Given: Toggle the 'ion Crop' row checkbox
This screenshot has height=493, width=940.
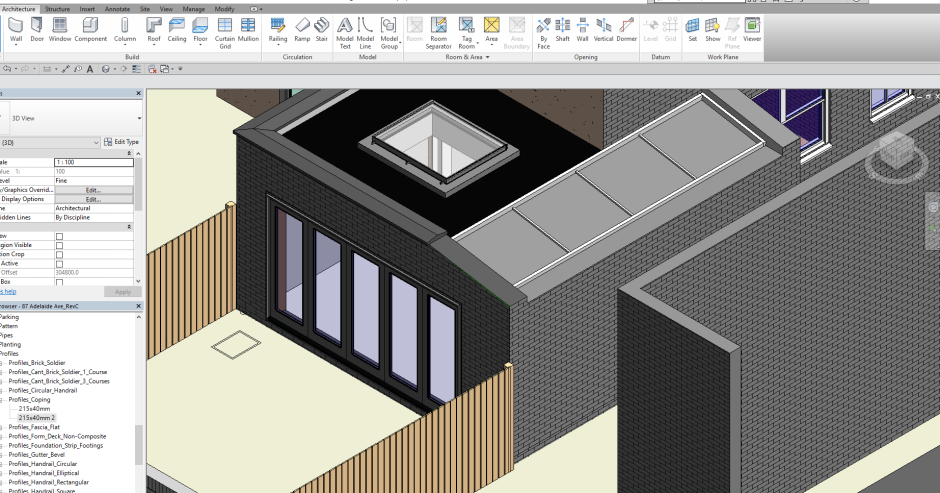Looking at the screenshot, I should [x=59, y=254].
